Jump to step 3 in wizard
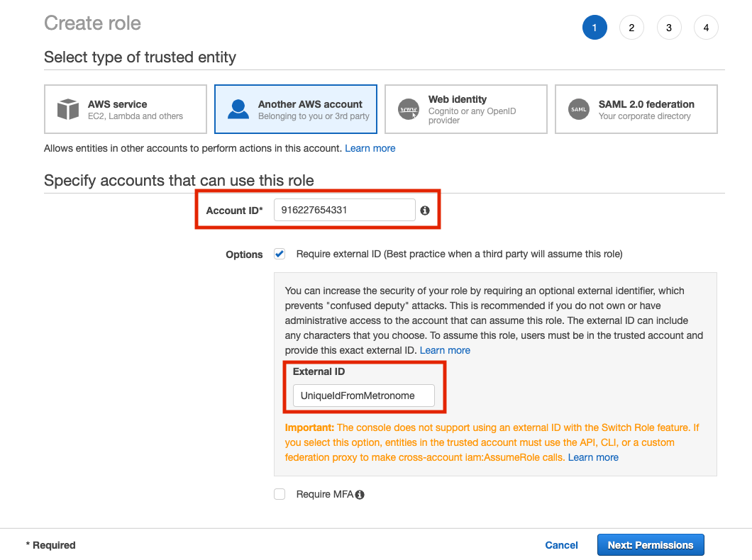 tap(669, 28)
